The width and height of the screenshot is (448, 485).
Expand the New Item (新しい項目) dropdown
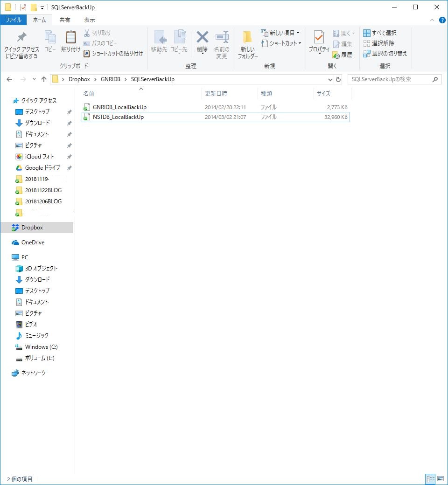coord(280,33)
